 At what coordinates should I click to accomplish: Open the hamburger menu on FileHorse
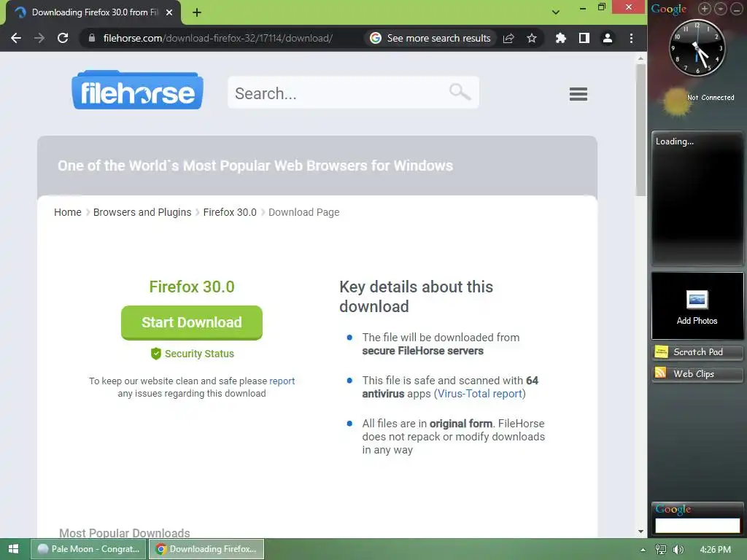tap(578, 94)
